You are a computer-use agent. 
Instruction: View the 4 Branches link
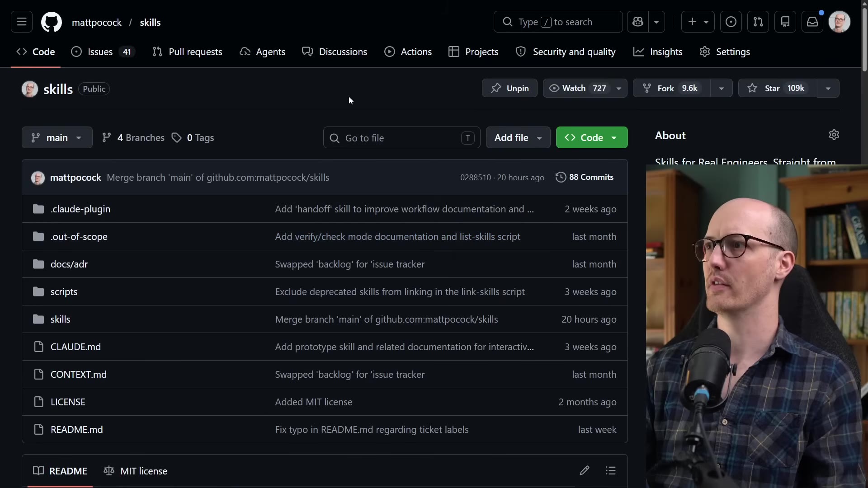(133, 137)
